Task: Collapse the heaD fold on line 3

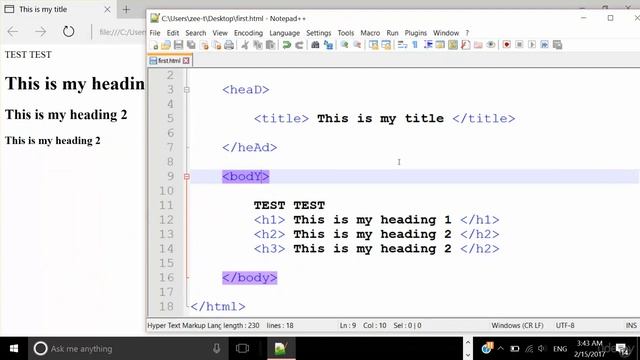Action: coord(187,90)
